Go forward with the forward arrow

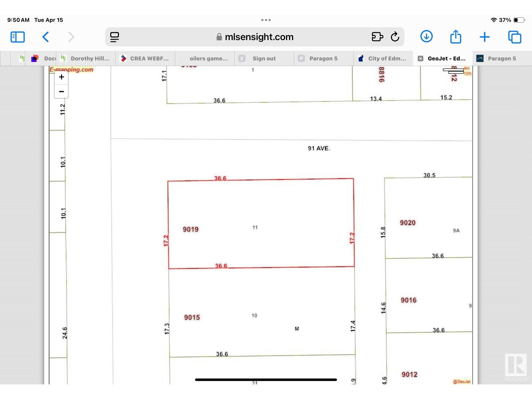coord(71,37)
